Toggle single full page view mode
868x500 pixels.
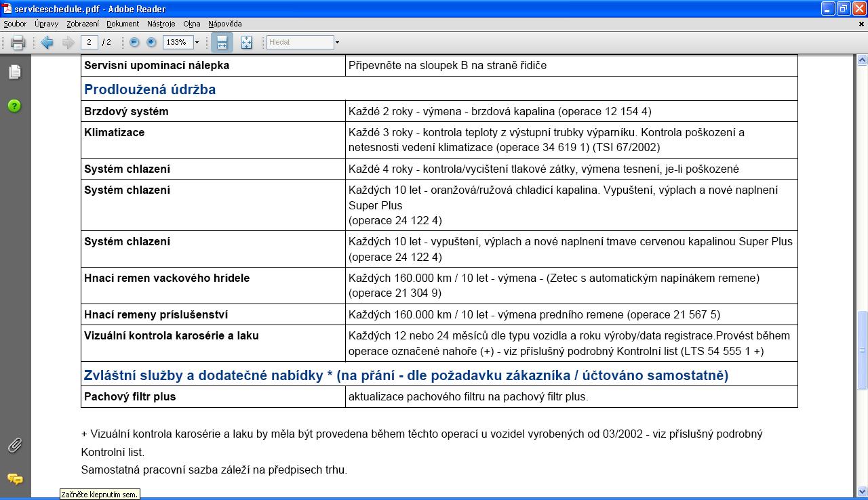(x=246, y=42)
